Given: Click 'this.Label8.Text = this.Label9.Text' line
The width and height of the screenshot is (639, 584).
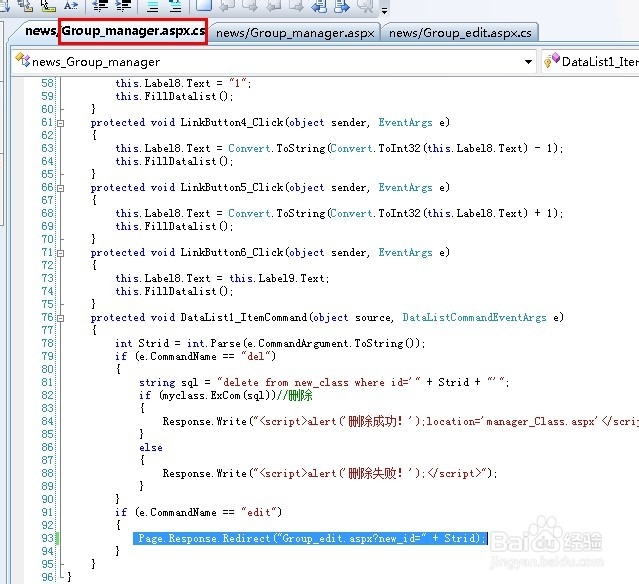Looking at the screenshot, I should [222, 278].
